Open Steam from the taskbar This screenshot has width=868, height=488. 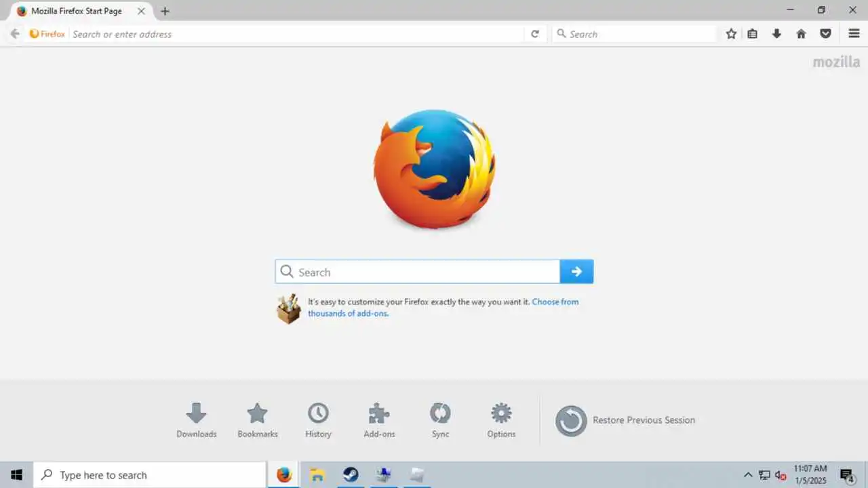click(x=351, y=475)
